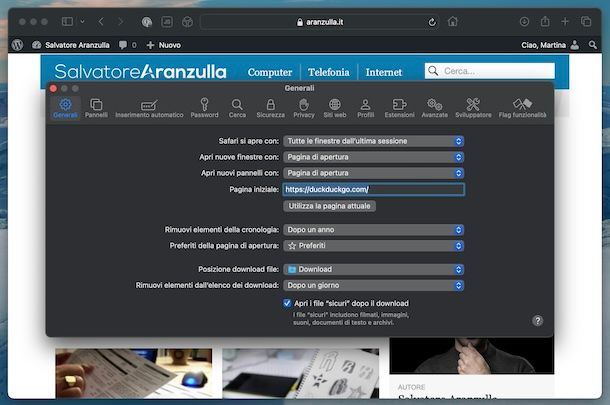Reload the page in Safari
The width and height of the screenshot is (610, 405).
pos(432,22)
